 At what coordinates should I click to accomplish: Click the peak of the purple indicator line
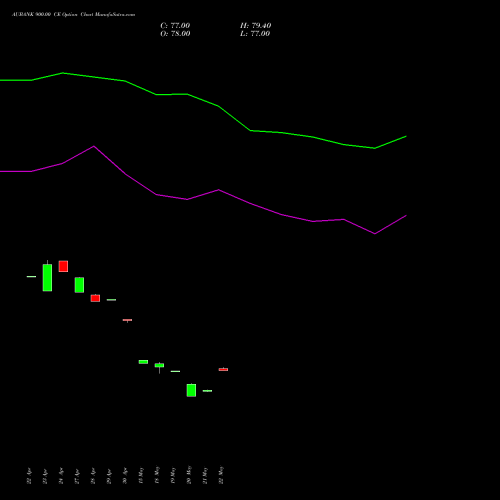(94, 146)
